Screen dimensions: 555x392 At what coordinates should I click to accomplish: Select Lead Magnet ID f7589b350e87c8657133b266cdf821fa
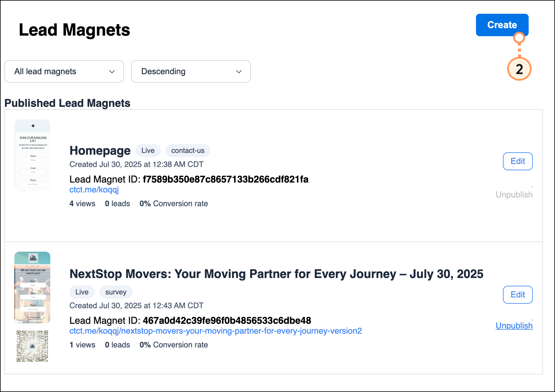coord(225,179)
